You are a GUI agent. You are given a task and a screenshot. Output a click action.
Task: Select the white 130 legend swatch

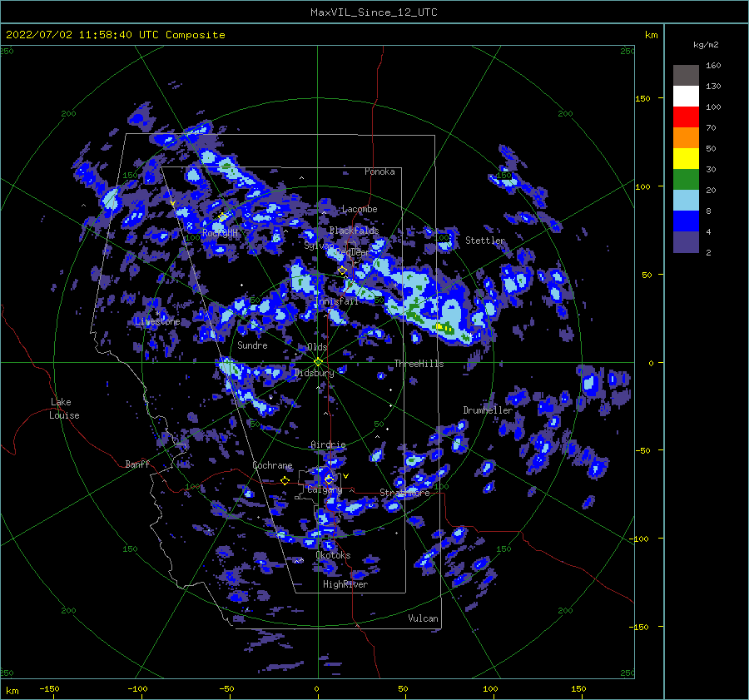(686, 96)
